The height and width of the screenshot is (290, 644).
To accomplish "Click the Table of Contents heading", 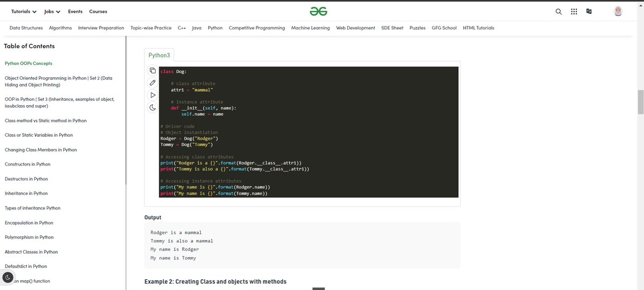I will (x=29, y=46).
